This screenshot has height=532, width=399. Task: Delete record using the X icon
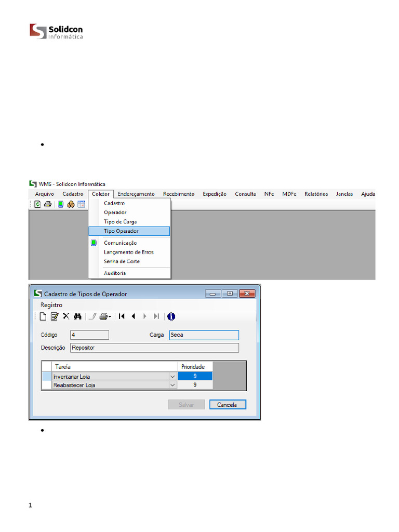(66, 316)
